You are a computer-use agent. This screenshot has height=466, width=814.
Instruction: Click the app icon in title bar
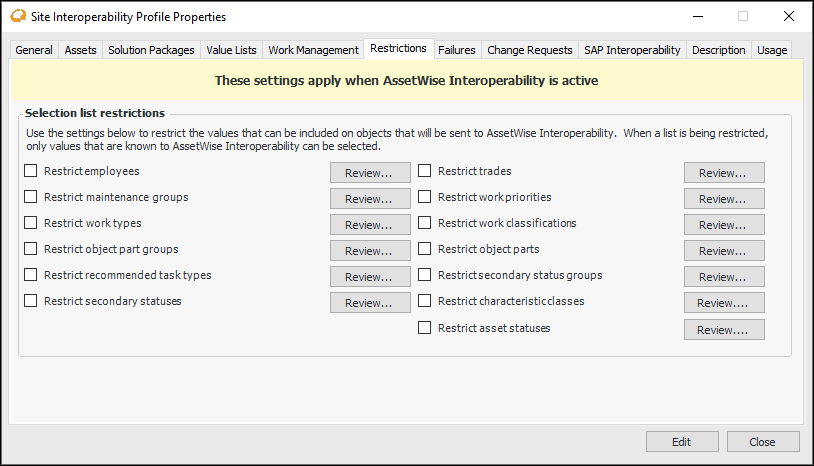pyautogui.click(x=17, y=16)
